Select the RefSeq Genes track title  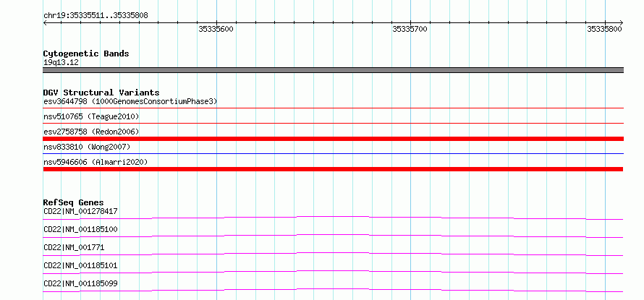click(73, 202)
